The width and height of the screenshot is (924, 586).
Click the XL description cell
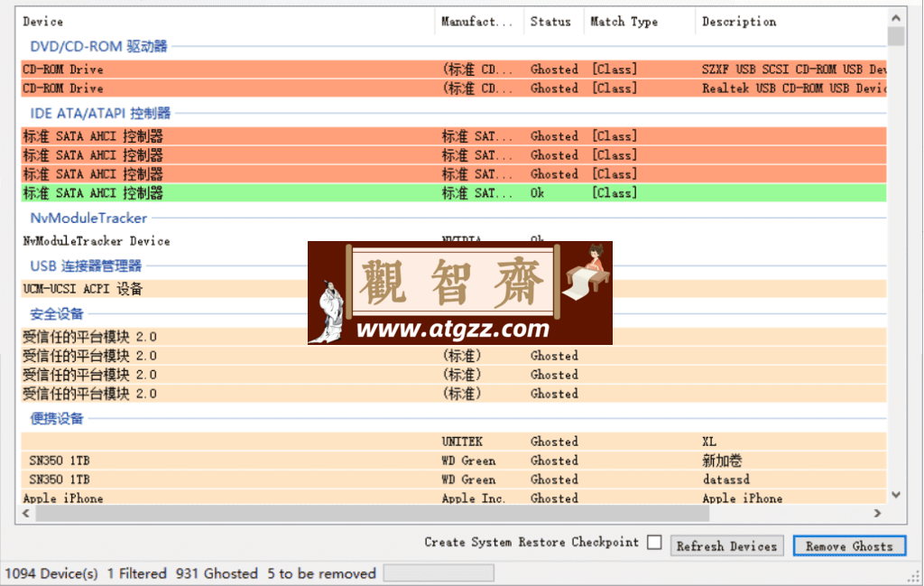(x=709, y=442)
